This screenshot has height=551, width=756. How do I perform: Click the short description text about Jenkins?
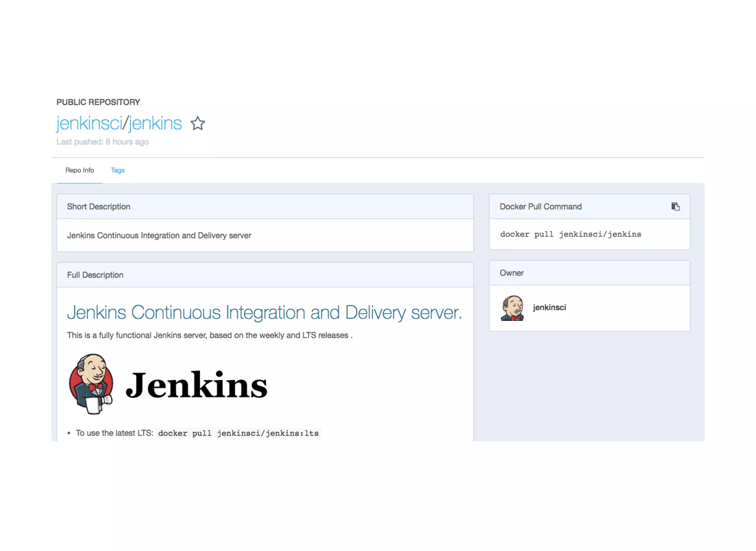click(x=159, y=236)
